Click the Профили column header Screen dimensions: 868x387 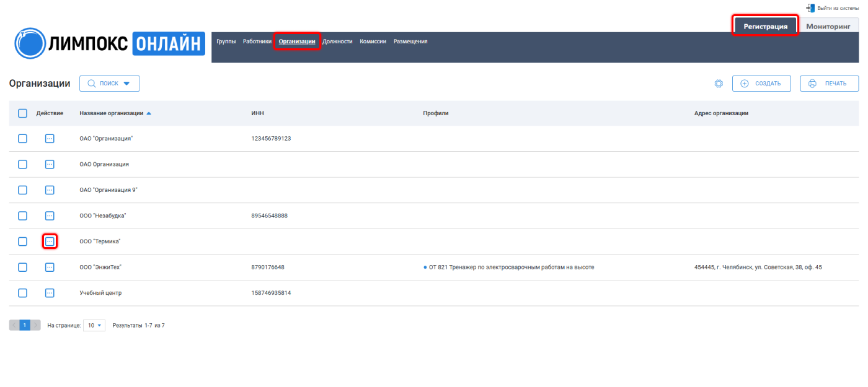tap(435, 113)
